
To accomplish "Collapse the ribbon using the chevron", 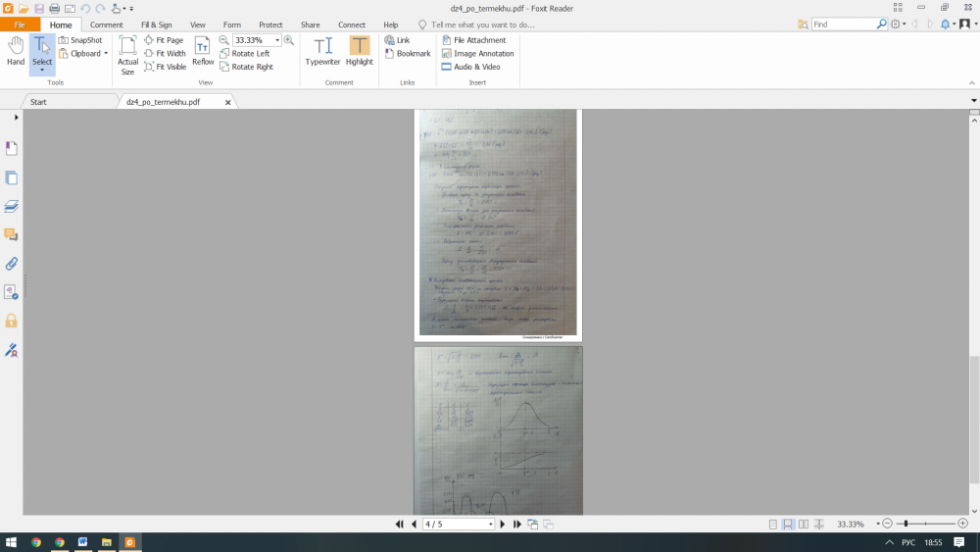I will pyautogui.click(x=972, y=82).
